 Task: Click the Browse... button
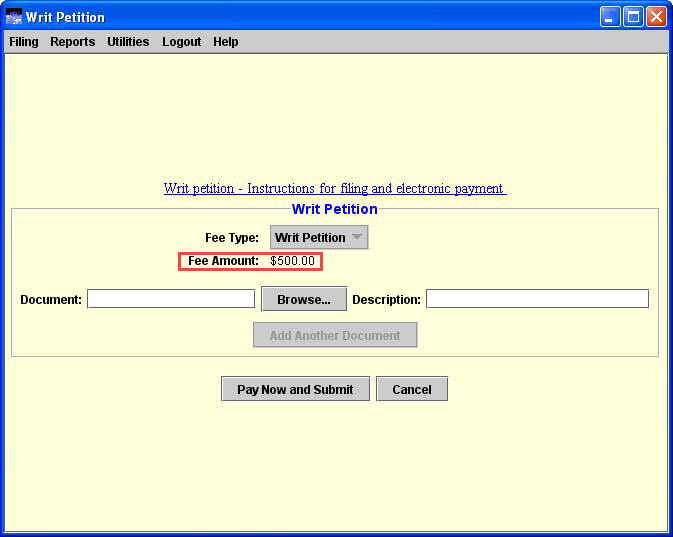tap(304, 299)
